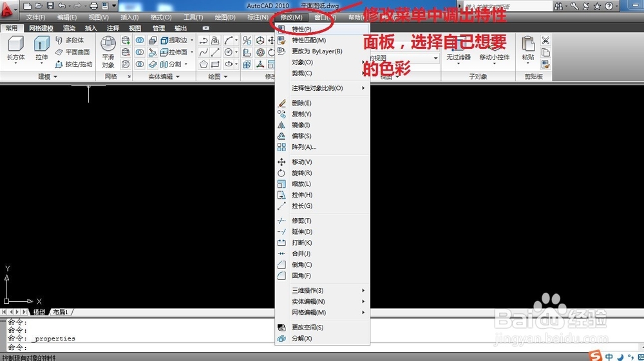Click the 修剪(T) trim icon
The height and width of the screenshot is (361, 644).
[281, 221]
